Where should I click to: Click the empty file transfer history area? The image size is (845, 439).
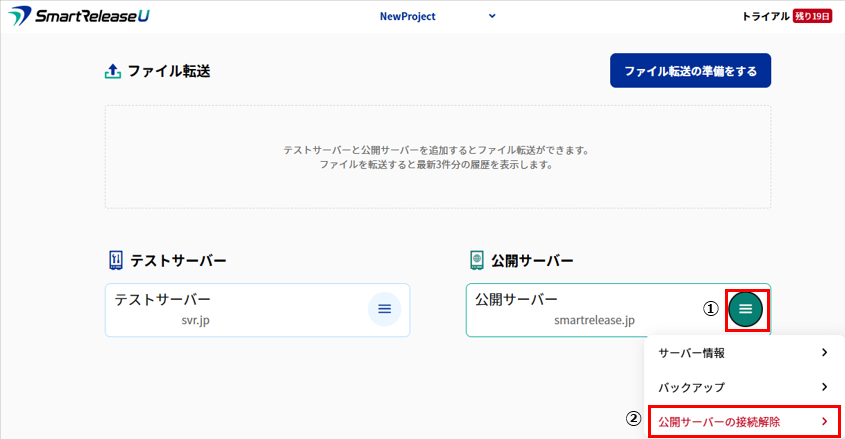click(437, 157)
